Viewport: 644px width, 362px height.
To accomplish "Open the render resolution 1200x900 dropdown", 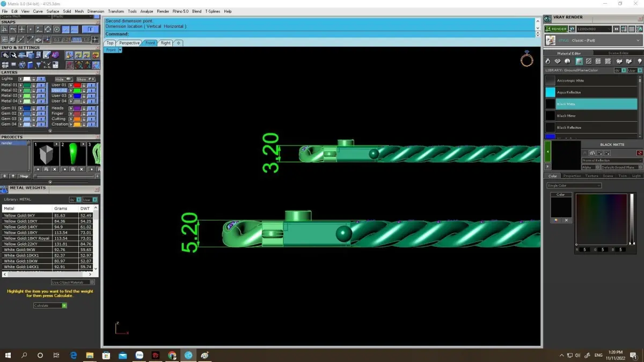I will pyautogui.click(x=594, y=29).
